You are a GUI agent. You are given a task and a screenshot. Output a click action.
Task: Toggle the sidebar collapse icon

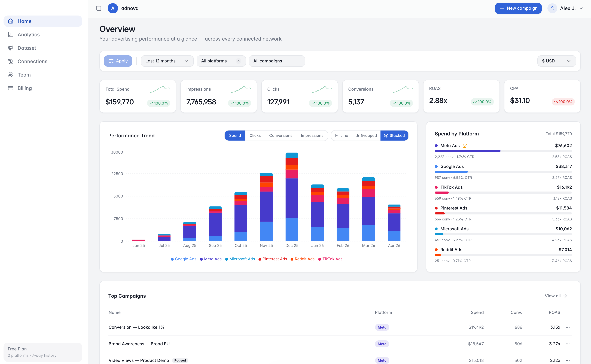(99, 8)
